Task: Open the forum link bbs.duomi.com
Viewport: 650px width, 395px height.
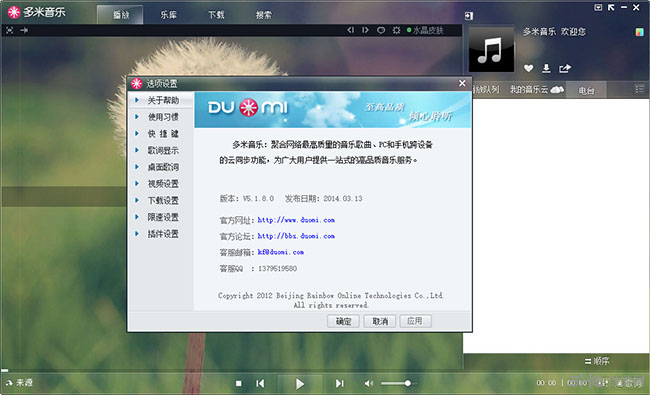Action: (x=296, y=236)
